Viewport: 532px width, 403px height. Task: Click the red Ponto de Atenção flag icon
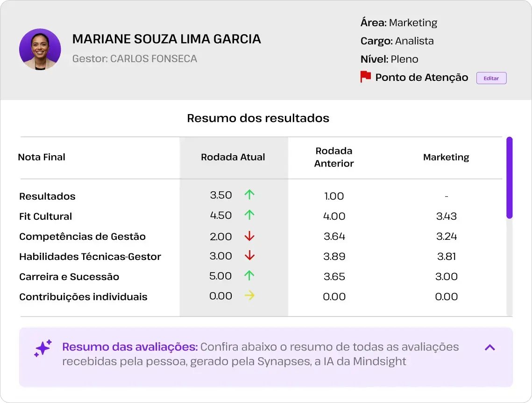pyautogui.click(x=366, y=77)
